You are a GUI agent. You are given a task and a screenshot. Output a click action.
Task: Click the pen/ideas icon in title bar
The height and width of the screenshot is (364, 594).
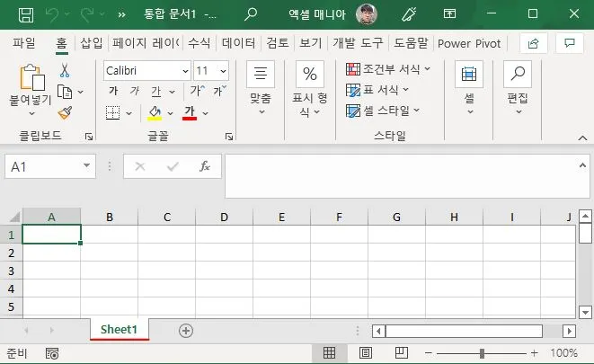(409, 14)
